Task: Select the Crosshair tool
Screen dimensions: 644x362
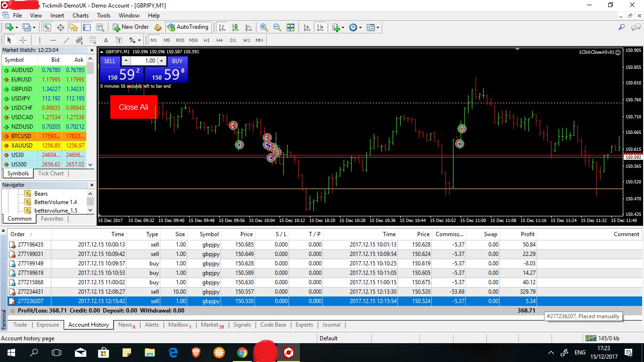Action: coord(23,41)
